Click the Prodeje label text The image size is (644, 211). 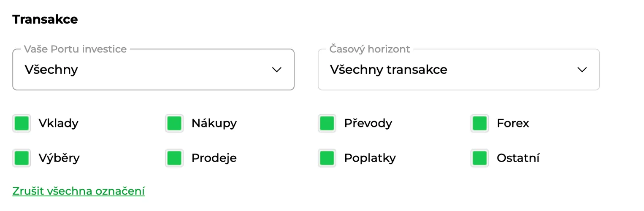coord(214,158)
